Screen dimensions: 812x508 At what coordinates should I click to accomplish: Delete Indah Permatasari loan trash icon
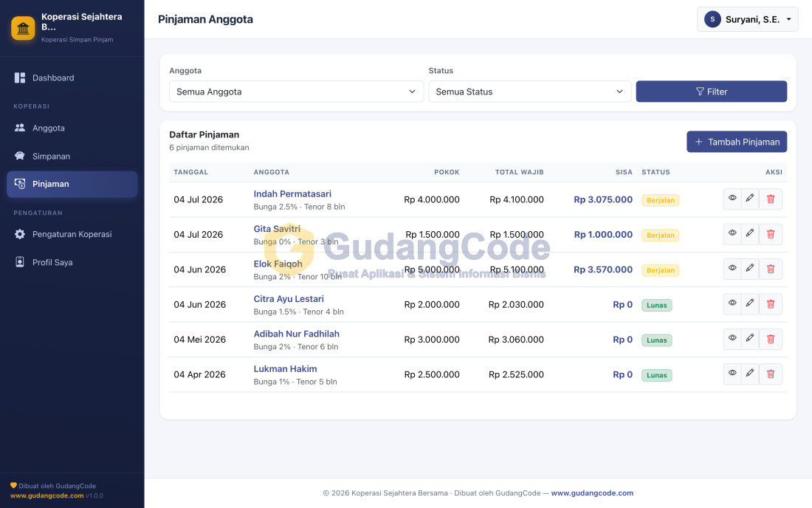click(x=771, y=199)
